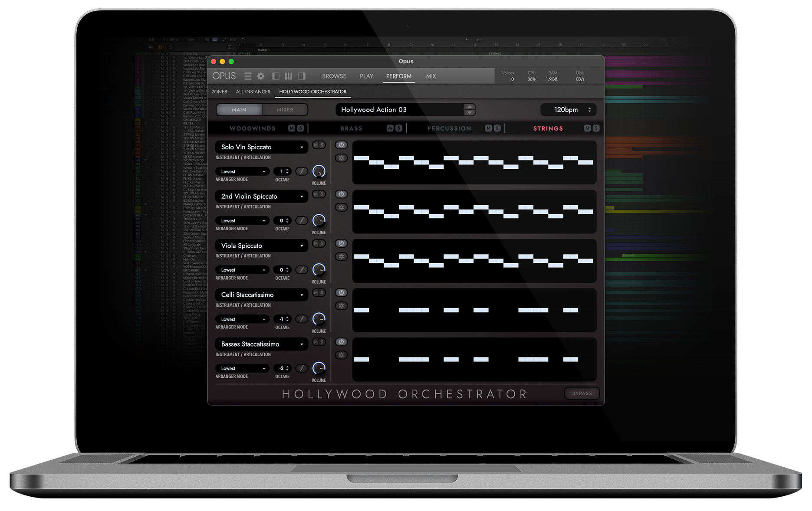Click the left panel layout icon

(x=276, y=76)
